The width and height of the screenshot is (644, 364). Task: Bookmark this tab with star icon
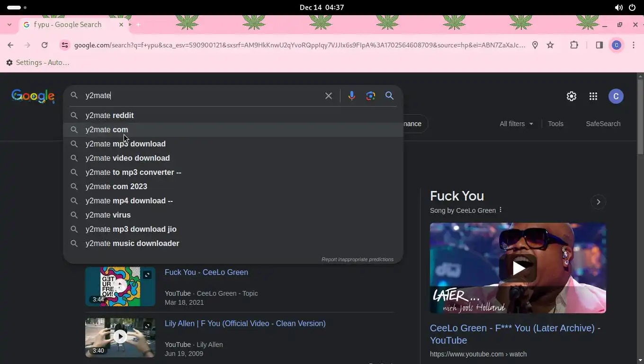(x=550, y=45)
